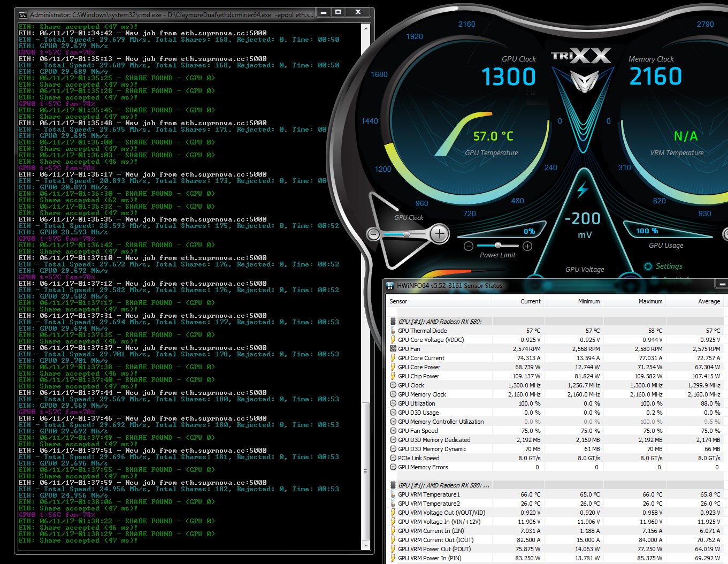
Task: Click the thermometer icon beside GPU Thermal Diode
Action: coord(393,331)
